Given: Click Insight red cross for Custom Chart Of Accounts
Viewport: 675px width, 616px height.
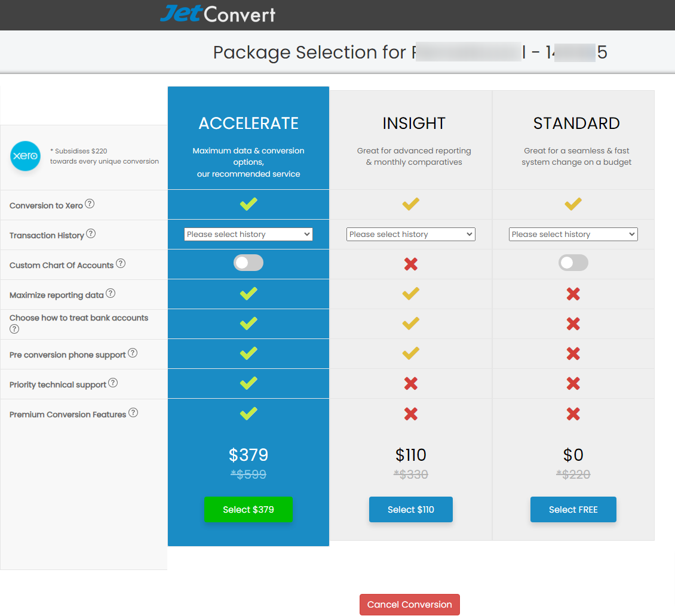Looking at the screenshot, I should coord(411,264).
